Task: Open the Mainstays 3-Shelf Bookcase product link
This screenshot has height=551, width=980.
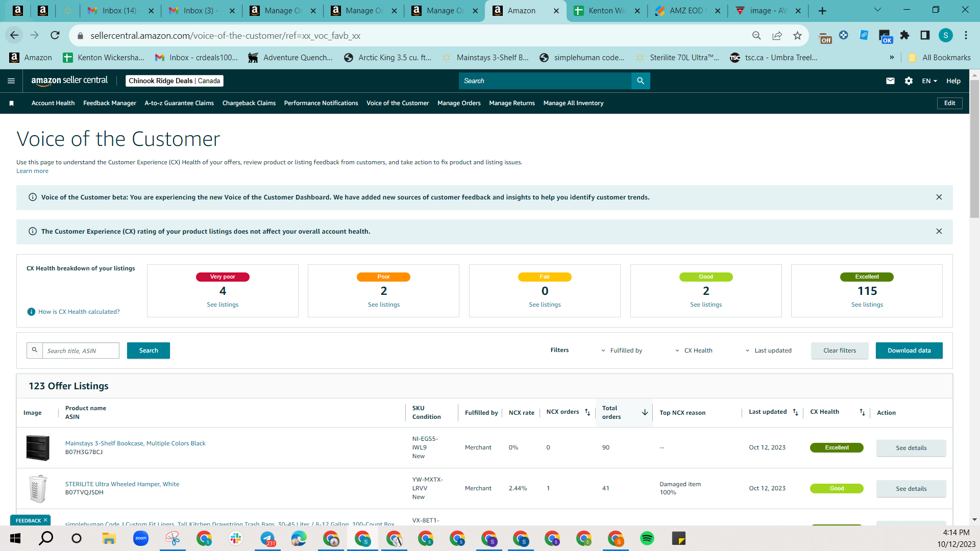Action: pos(135,443)
